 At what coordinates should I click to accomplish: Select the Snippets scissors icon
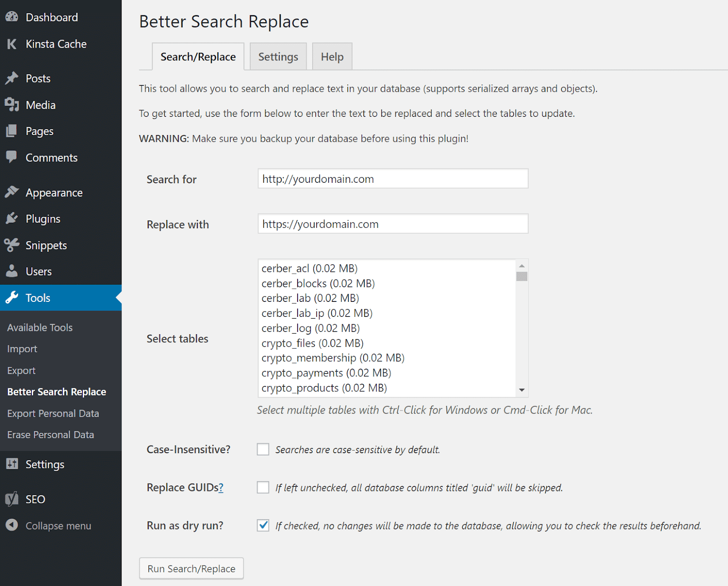click(x=12, y=245)
